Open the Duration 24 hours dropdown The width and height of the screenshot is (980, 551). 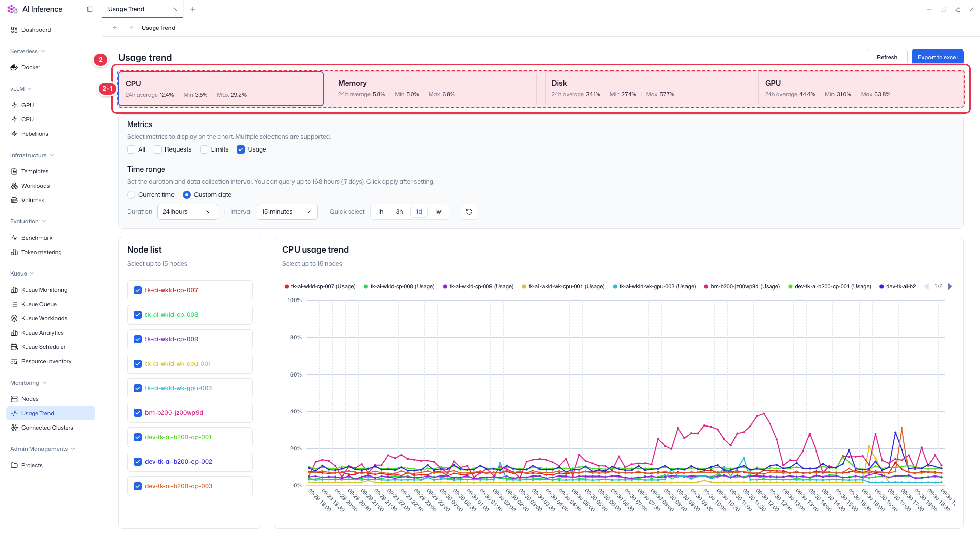pyautogui.click(x=187, y=212)
